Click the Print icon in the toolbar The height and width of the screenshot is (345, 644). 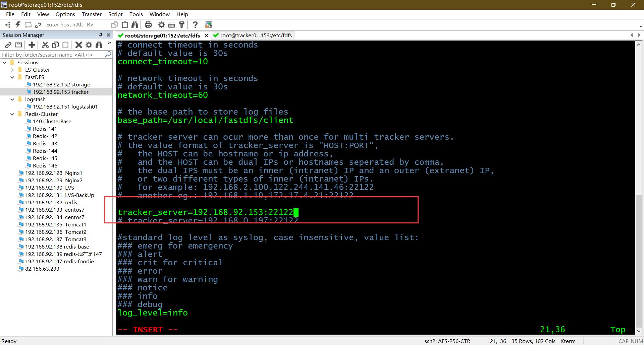point(148,25)
